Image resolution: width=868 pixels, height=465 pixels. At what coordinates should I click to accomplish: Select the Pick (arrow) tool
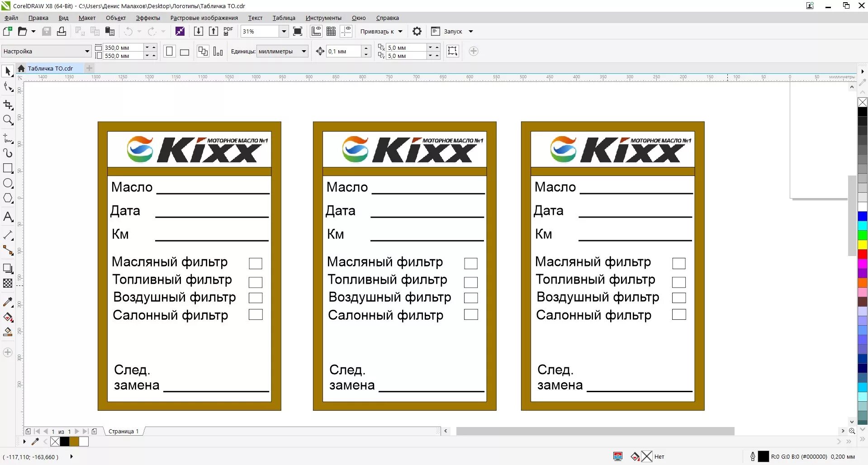tap(8, 71)
